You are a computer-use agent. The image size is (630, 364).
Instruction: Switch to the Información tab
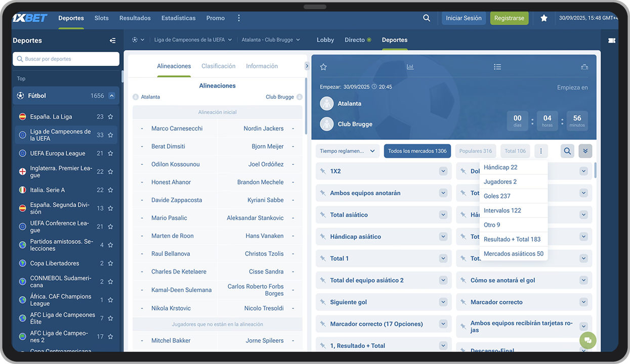262,66
